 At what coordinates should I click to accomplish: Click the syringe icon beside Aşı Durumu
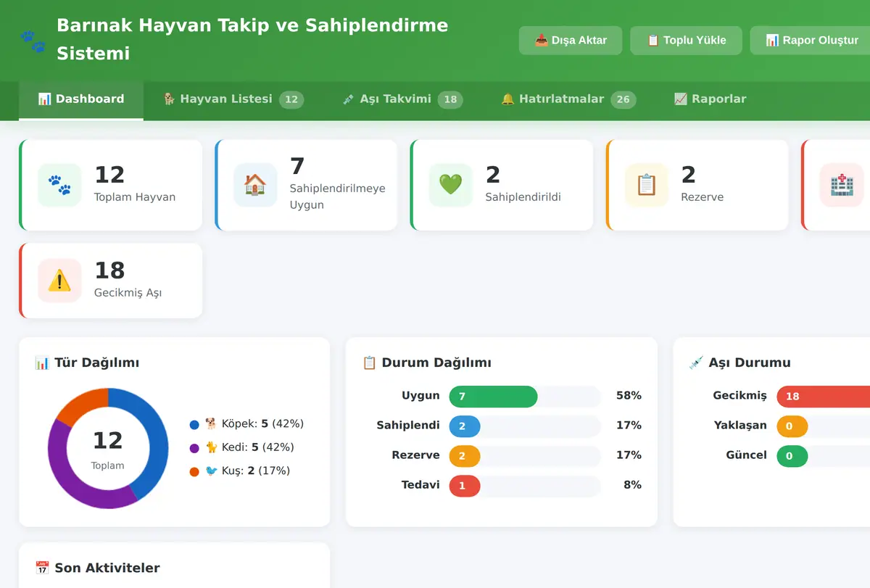coord(696,363)
